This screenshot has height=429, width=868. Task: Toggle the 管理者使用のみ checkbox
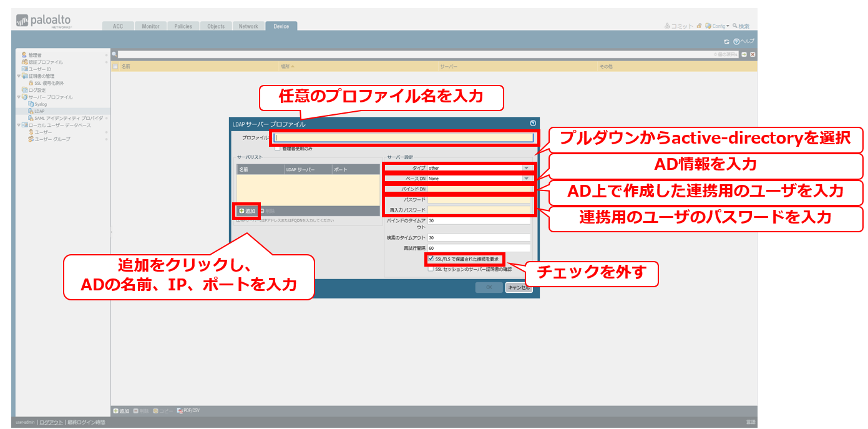(x=277, y=149)
